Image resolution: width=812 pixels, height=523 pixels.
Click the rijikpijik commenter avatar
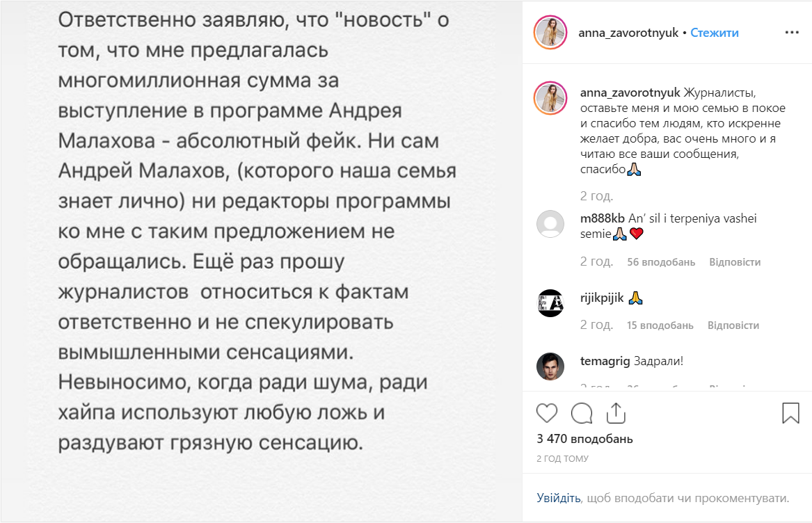click(550, 303)
